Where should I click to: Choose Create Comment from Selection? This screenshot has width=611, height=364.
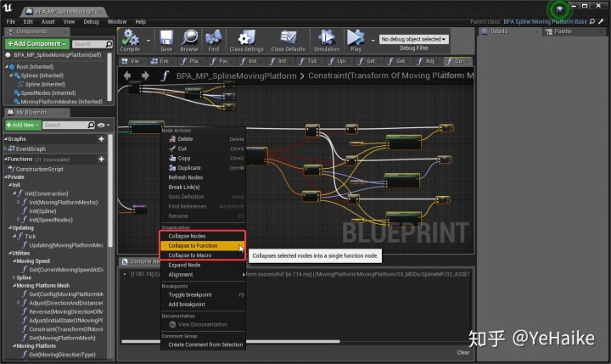coord(203,344)
